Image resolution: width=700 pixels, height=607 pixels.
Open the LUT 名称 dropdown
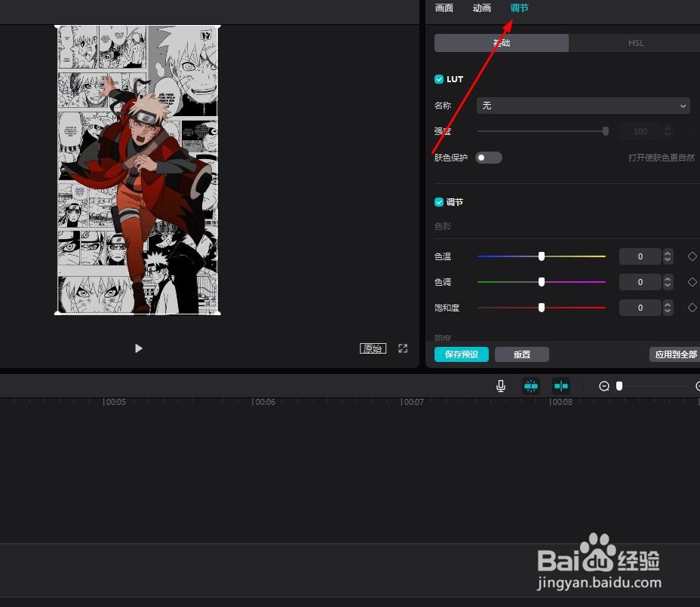pos(583,106)
